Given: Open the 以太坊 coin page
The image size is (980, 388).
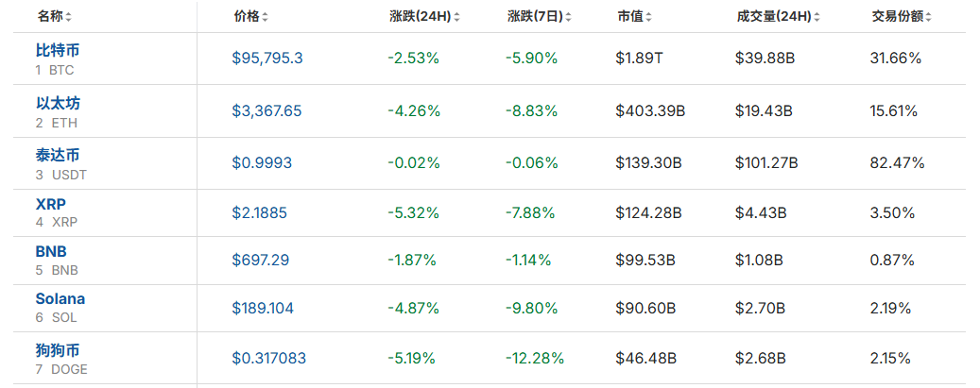Looking at the screenshot, I should (x=55, y=102).
